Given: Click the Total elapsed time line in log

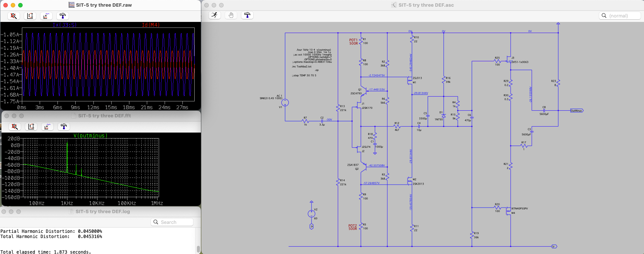Looking at the screenshot, I should point(46,252).
